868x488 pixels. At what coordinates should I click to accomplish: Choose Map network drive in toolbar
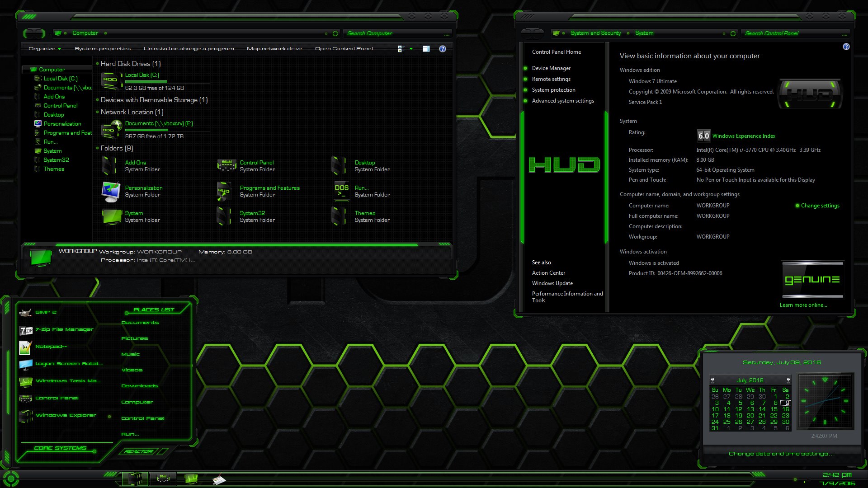coord(274,49)
